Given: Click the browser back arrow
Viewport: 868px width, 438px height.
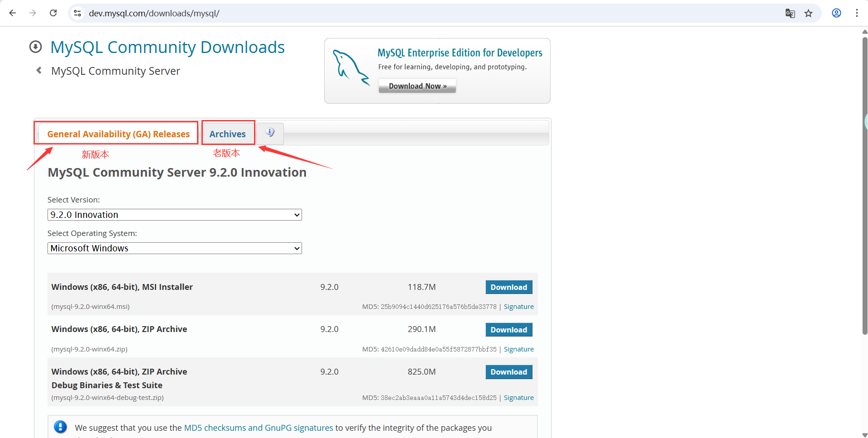Looking at the screenshot, I should (13, 13).
